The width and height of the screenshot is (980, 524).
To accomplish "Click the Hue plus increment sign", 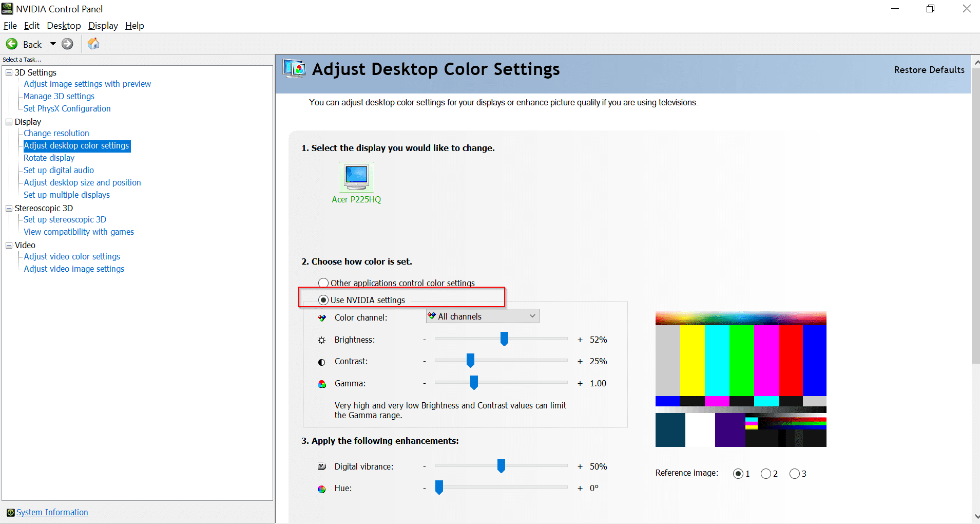I will (580, 489).
